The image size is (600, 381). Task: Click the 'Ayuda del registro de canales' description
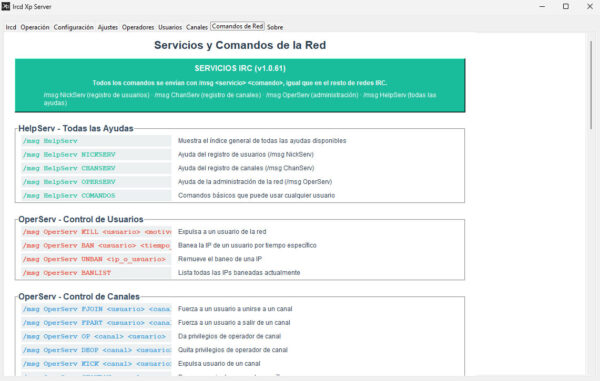click(246, 168)
